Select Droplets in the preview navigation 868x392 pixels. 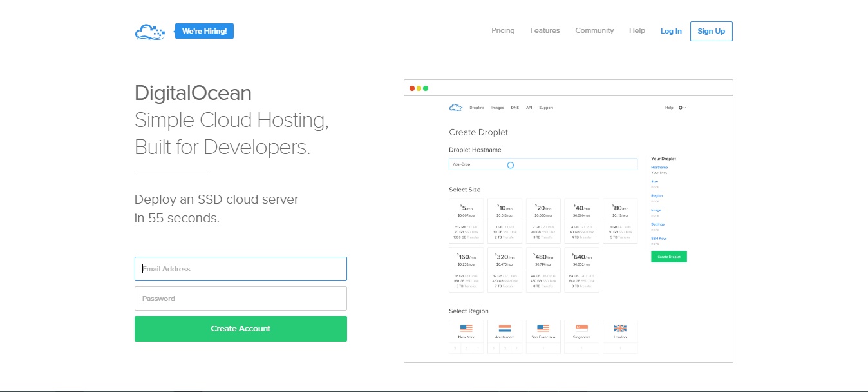(x=477, y=108)
